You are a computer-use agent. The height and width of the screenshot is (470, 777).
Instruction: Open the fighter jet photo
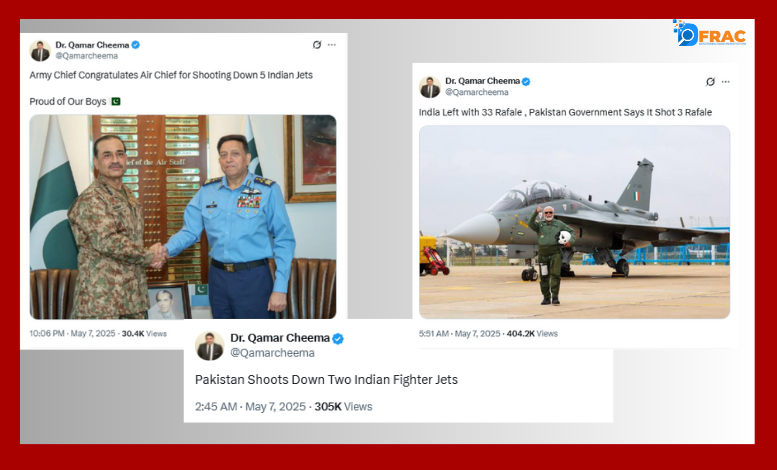click(574, 222)
